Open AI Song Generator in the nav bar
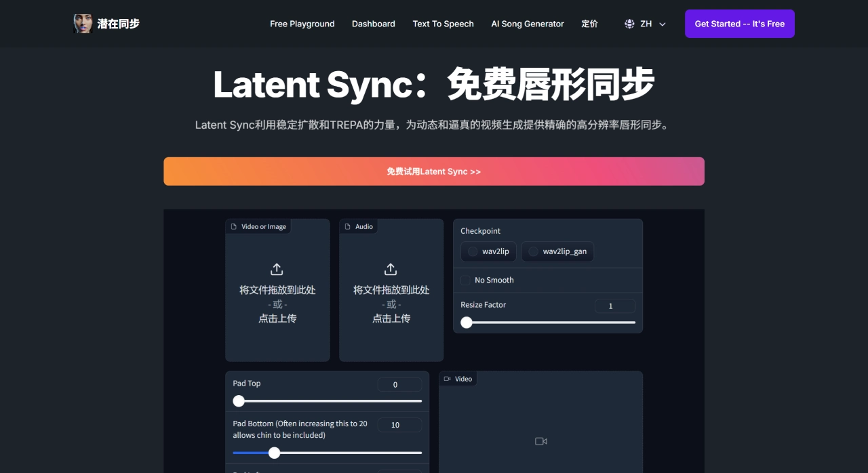 [x=528, y=24]
